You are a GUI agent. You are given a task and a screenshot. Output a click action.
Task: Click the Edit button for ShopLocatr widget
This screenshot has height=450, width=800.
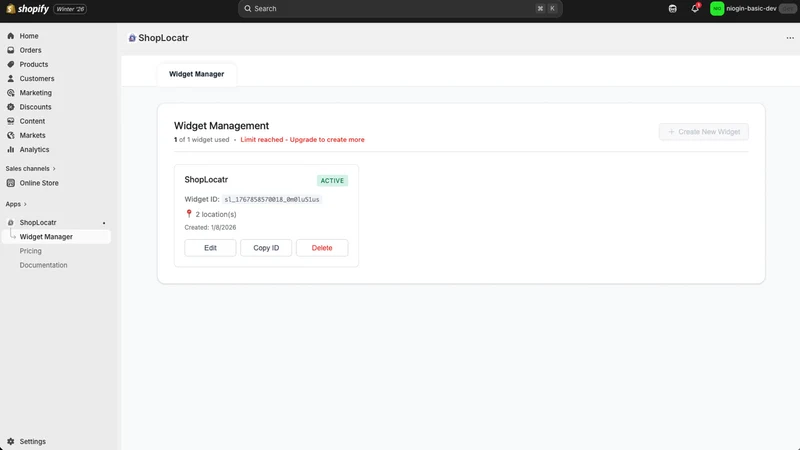click(x=210, y=248)
